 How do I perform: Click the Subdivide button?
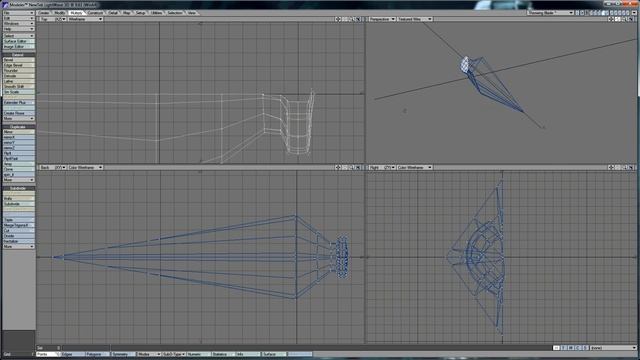pyautogui.click(x=19, y=204)
